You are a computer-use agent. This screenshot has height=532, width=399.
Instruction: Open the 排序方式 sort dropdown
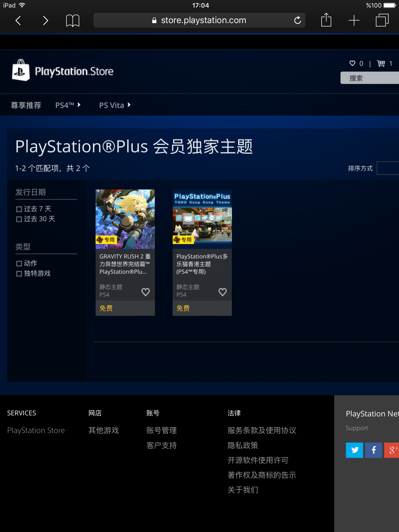click(x=388, y=168)
